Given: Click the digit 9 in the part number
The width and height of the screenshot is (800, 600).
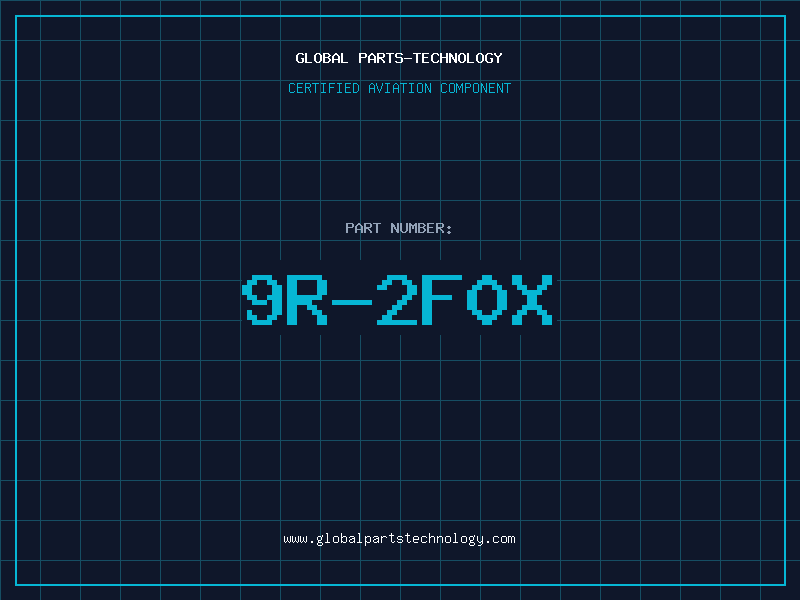Looking at the screenshot, I should 263,300.
